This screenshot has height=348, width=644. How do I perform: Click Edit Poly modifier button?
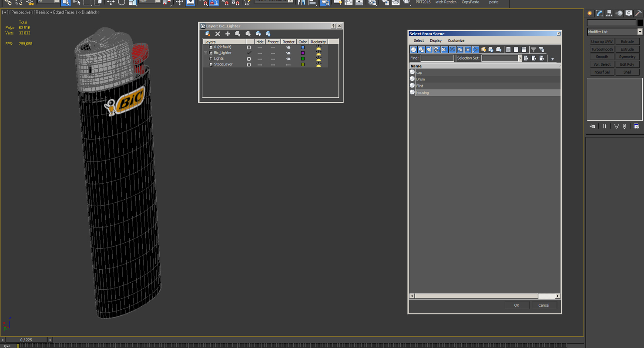point(627,64)
